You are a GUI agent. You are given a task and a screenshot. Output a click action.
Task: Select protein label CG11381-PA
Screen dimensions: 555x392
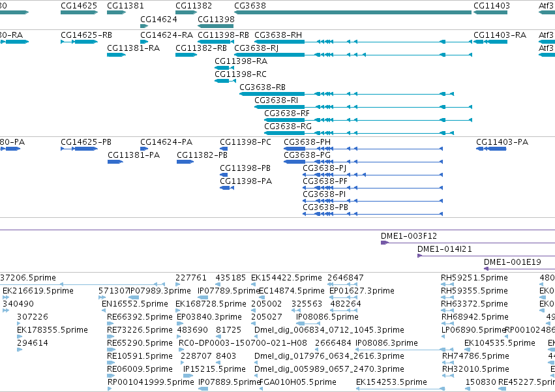(134, 155)
